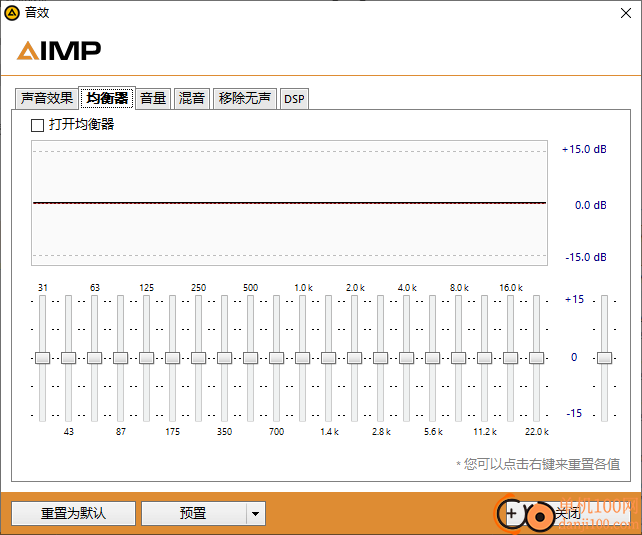Viewport: 642px width, 535px height.
Task: Click the 5.6 k band slider handle
Action: coord(432,358)
